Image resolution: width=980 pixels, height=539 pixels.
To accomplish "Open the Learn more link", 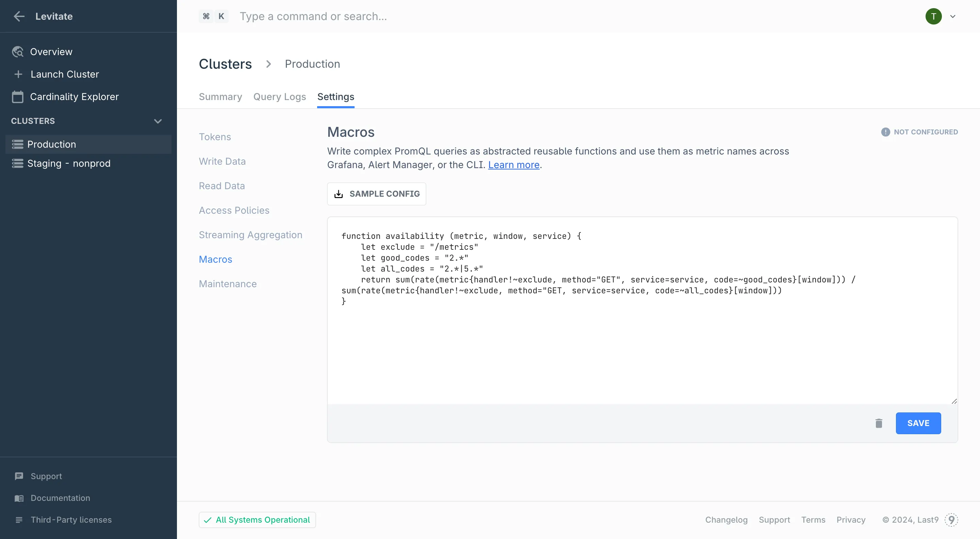I will click(513, 165).
